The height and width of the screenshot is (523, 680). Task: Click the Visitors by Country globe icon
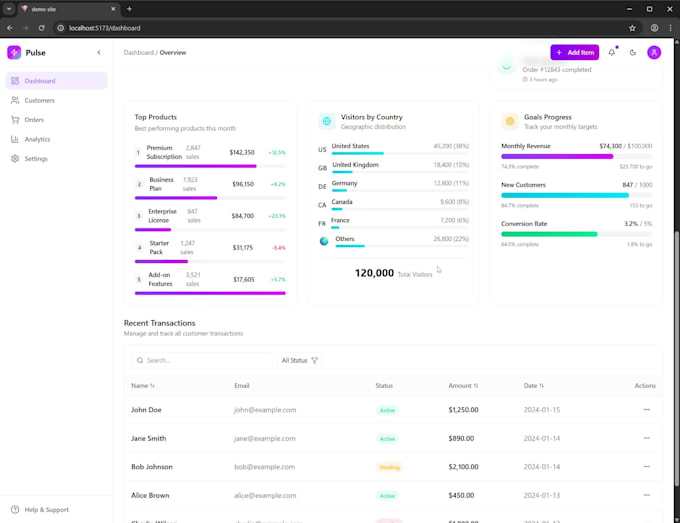point(327,121)
